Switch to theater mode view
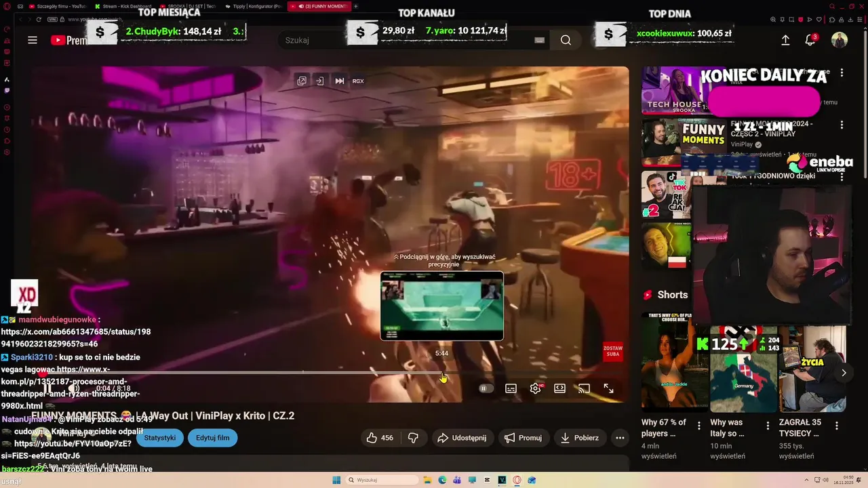868x488 pixels. click(559, 388)
